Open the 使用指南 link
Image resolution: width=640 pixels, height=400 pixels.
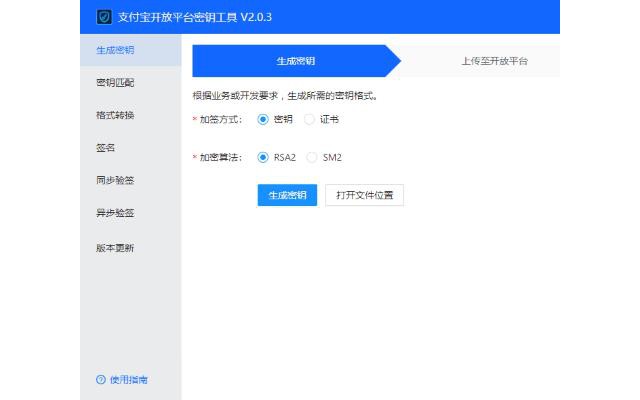pyautogui.click(x=129, y=380)
